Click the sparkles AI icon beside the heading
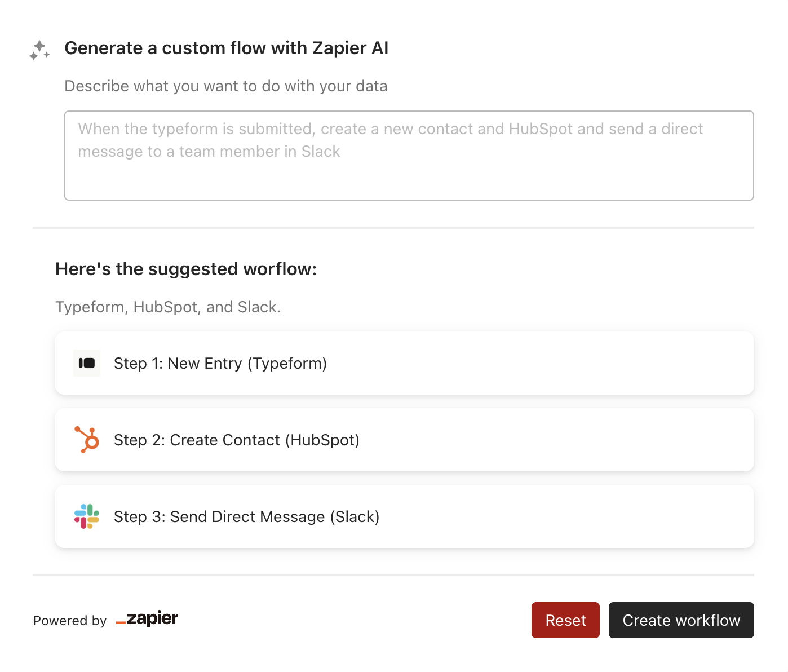This screenshot has width=788, height=672. click(x=39, y=50)
